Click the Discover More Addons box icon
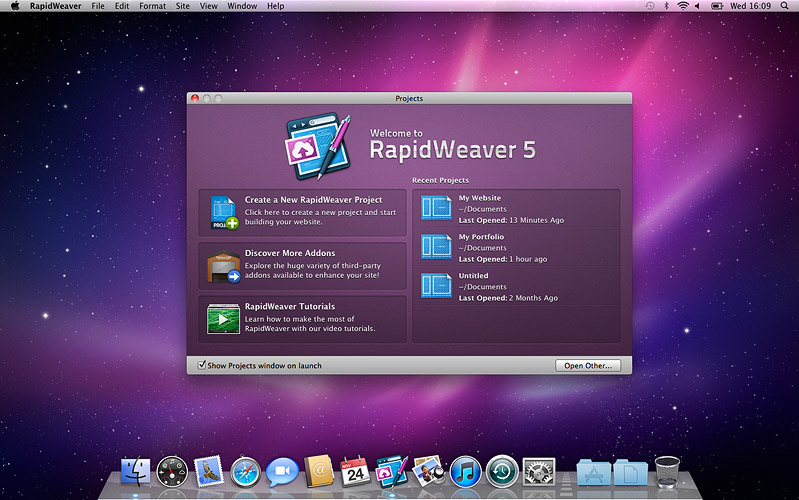Screen dimensions: 799x500 223,267
